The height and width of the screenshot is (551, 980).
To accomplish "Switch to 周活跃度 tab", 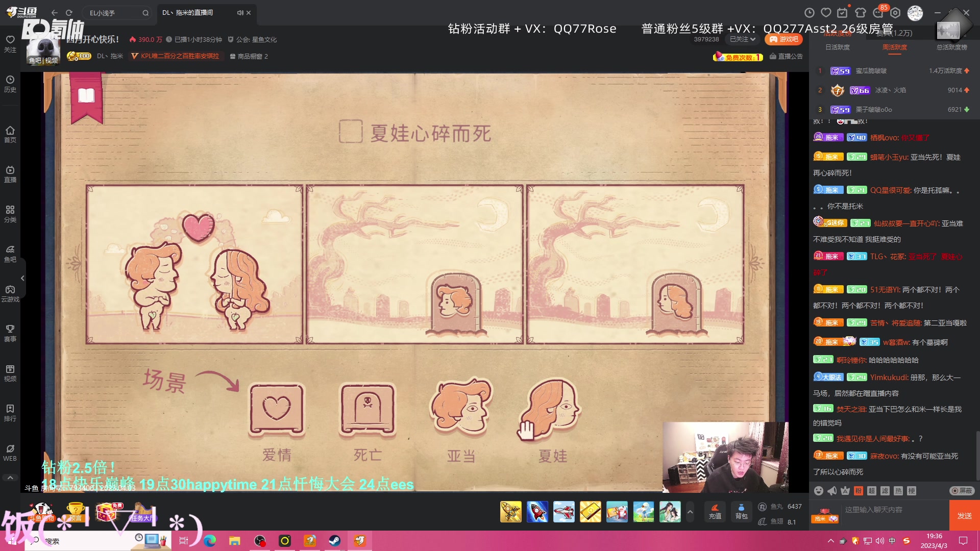I will (x=895, y=47).
